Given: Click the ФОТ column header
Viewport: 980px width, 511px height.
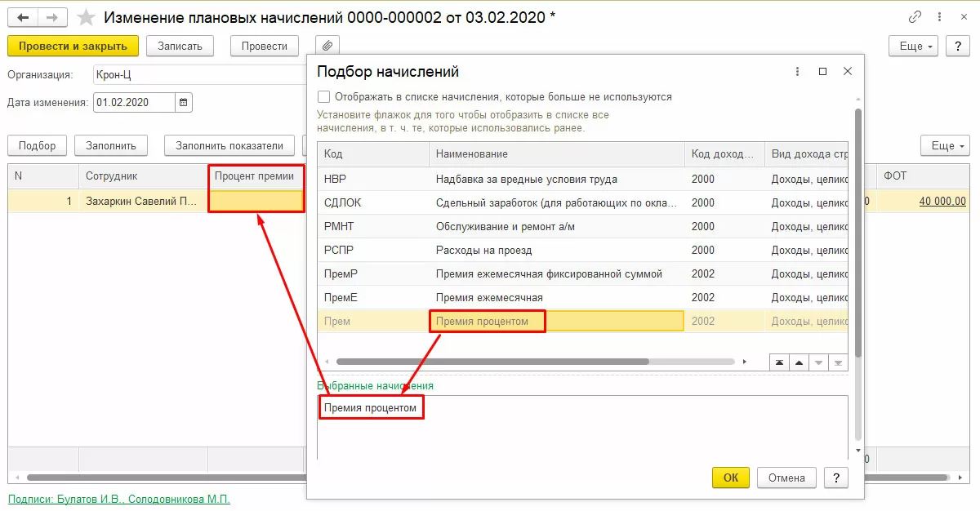Looking at the screenshot, I should pyautogui.click(x=923, y=176).
